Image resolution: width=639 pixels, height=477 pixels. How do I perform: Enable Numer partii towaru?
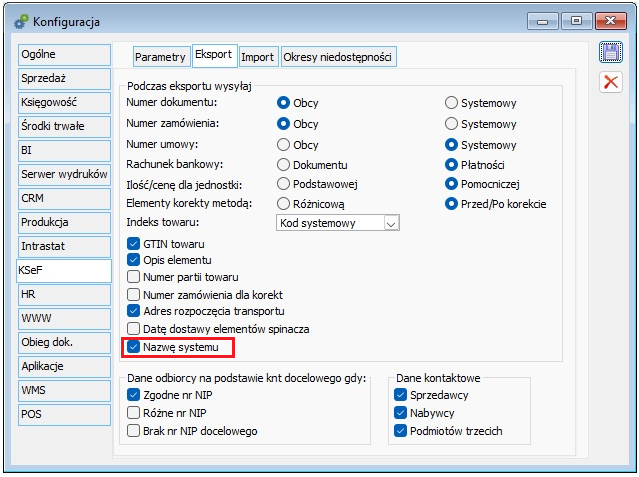133,277
